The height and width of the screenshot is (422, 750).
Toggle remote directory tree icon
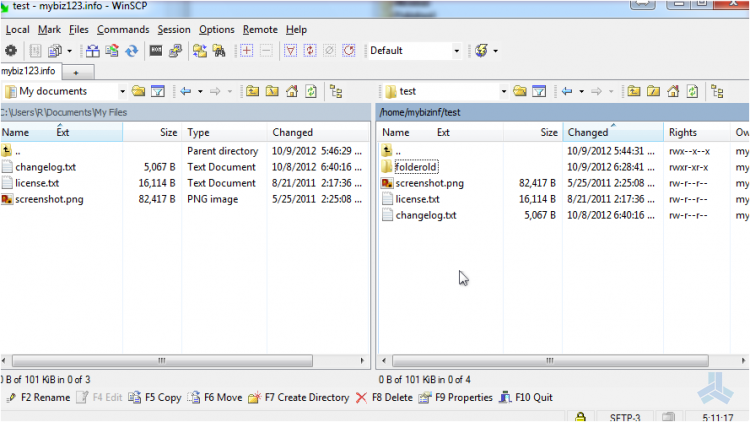(x=717, y=91)
